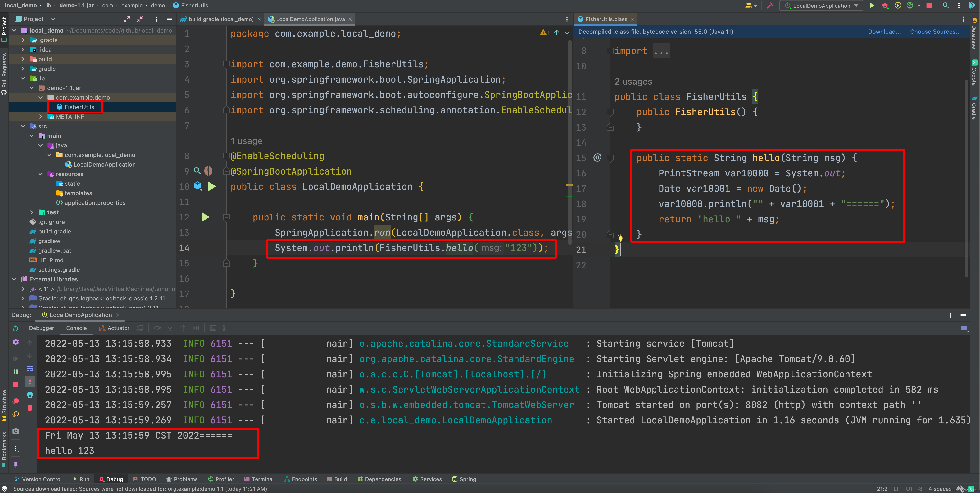Click the Build project hammer icon
This screenshot has width=980, height=493.
coord(770,5)
